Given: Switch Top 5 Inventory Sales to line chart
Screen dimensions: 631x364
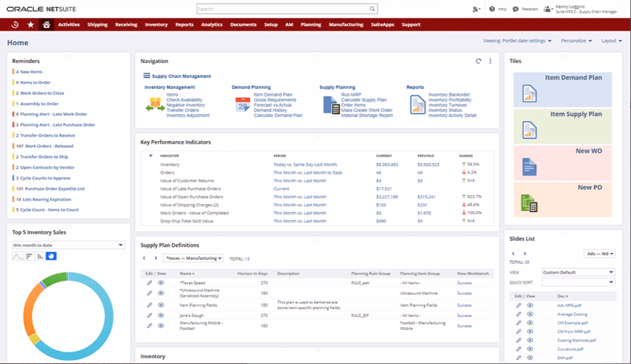Looking at the screenshot, I should [x=17, y=256].
